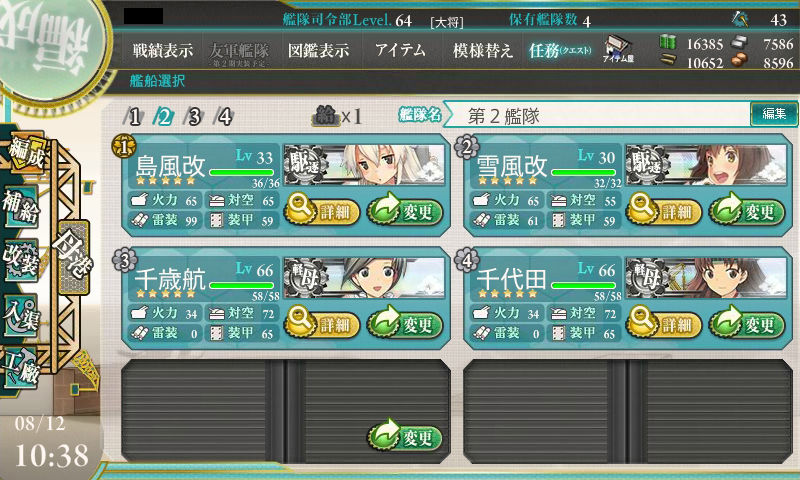The width and height of the screenshot is (800, 480).
Task: Open the 補給 supply sidebar icon
Action: click(x=20, y=208)
